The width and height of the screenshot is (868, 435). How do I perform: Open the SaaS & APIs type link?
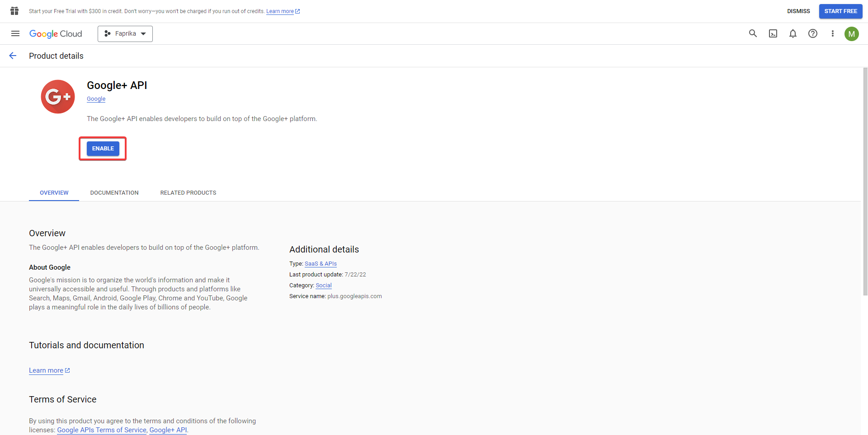click(x=321, y=264)
